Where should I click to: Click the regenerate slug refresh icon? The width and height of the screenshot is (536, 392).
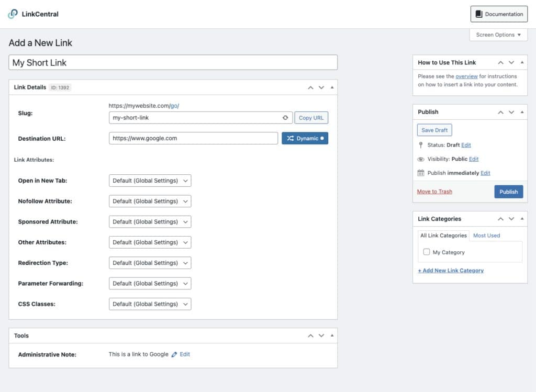(285, 118)
